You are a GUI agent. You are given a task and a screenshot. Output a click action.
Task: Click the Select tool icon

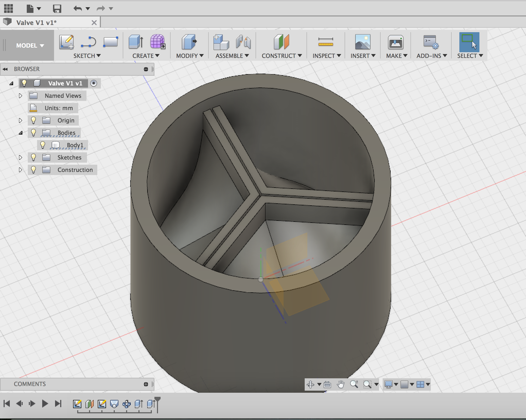tap(469, 42)
